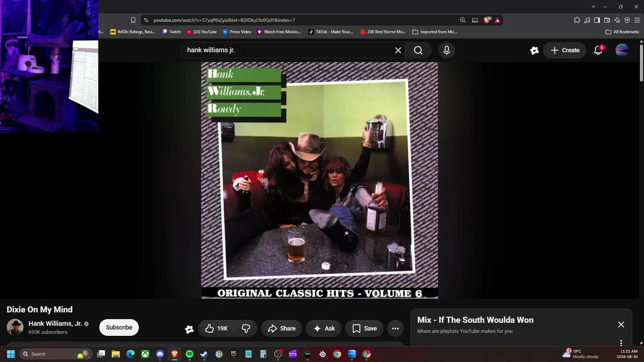Open the Windows Start menu
This screenshot has width=644, height=362.
[11, 354]
